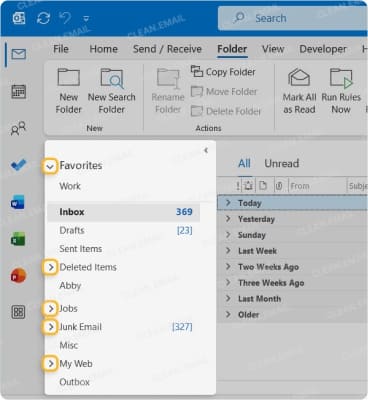Click the Send/Receive sync icon in title bar

tap(44, 18)
